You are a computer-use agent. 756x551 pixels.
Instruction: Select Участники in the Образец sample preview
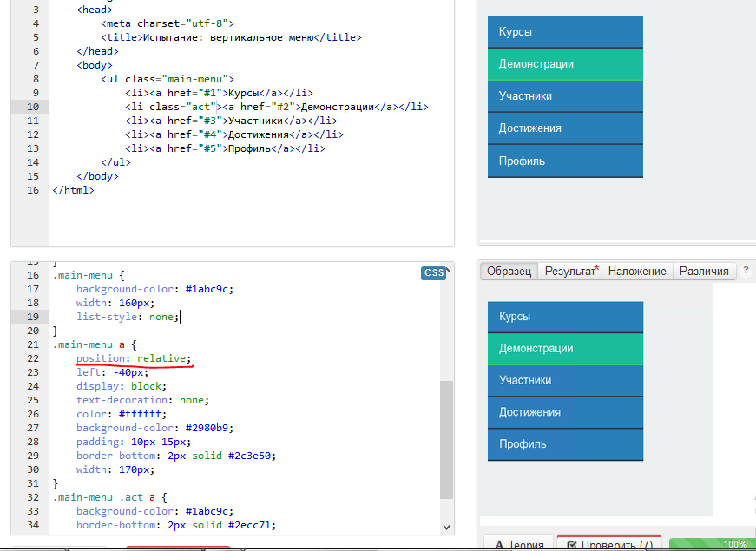click(565, 380)
